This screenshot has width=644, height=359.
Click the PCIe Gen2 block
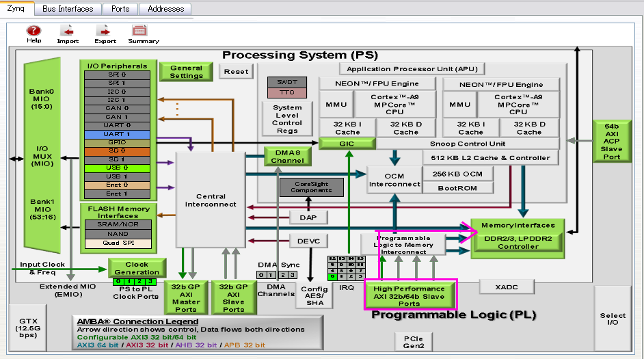point(413,342)
